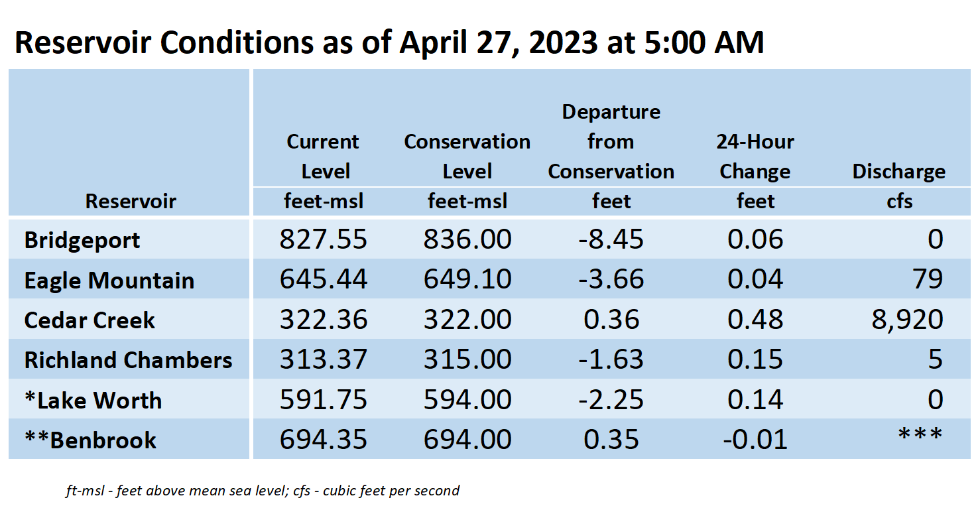Viewport: 980px width, 508px height.
Task: Select the Eagle Mountain row label
Action: click(x=109, y=281)
